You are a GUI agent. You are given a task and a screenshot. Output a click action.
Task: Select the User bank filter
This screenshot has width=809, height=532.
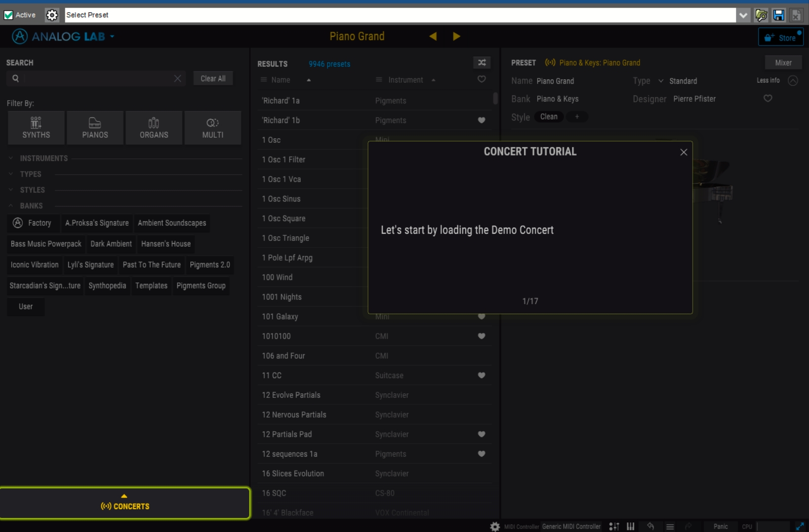click(x=26, y=307)
